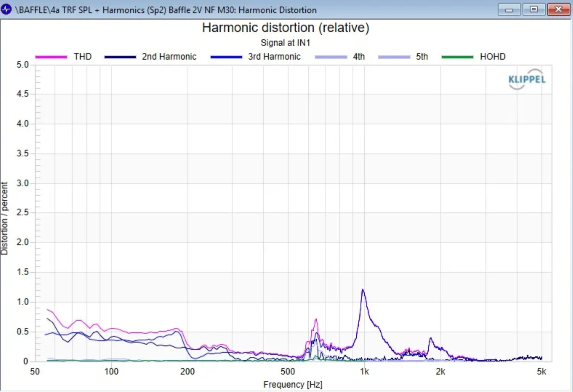Click the "5k" frequency axis tick label
This screenshot has width=573, height=392.
[541, 372]
